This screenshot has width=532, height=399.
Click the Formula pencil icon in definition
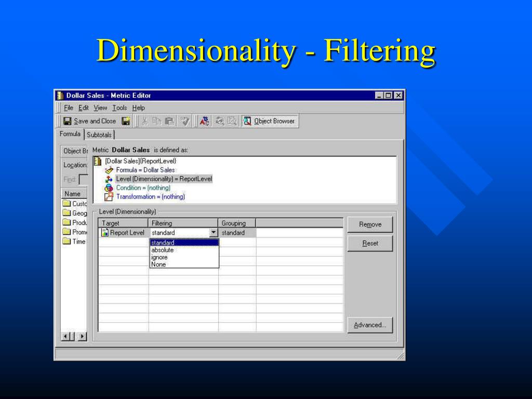coord(109,170)
